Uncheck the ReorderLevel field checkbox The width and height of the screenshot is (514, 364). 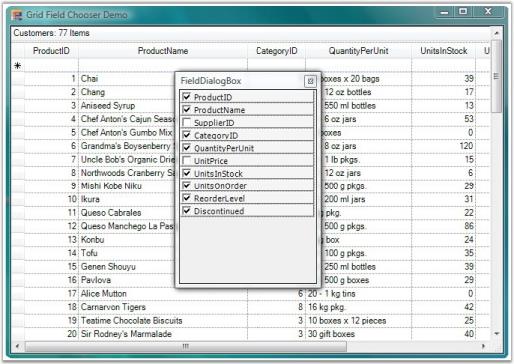187,198
